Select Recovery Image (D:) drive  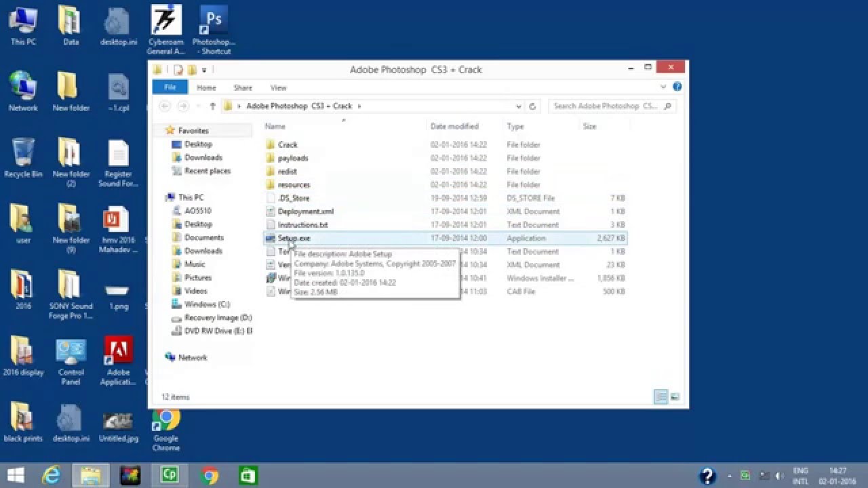(218, 317)
